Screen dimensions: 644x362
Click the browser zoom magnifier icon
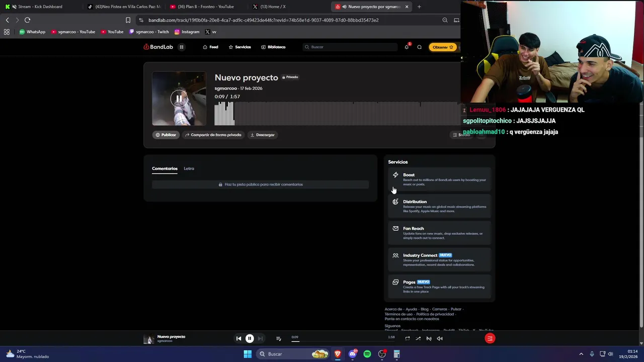coord(445,20)
